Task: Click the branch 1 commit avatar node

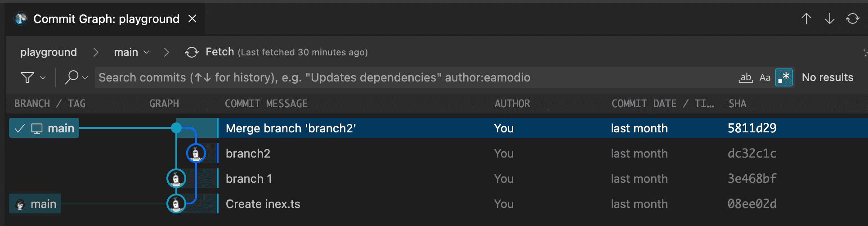Action: [x=176, y=179]
